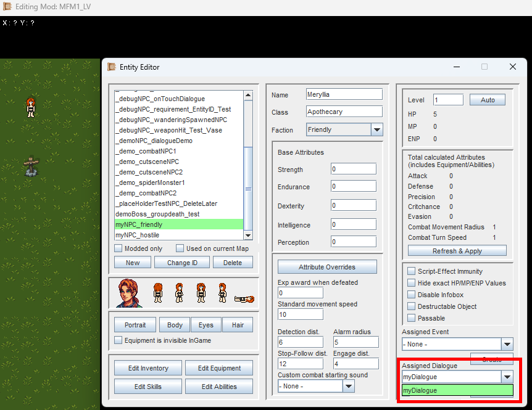This screenshot has height=410, width=532.
Task: Select myNPC_hostile in the entity list
Action: [179, 235]
